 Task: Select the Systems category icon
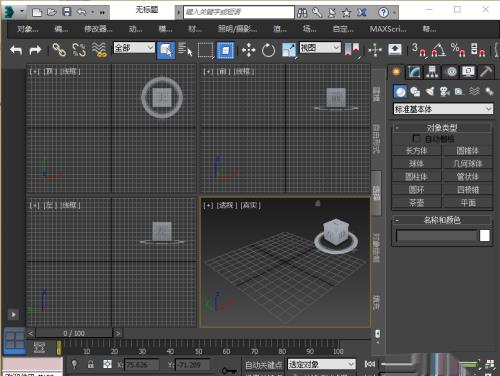click(x=489, y=91)
